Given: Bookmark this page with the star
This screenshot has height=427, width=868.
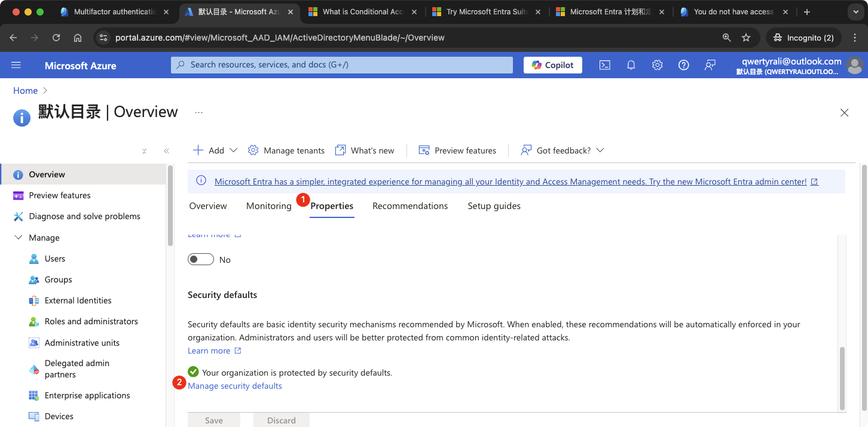Looking at the screenshot, I should click(746, 38).
